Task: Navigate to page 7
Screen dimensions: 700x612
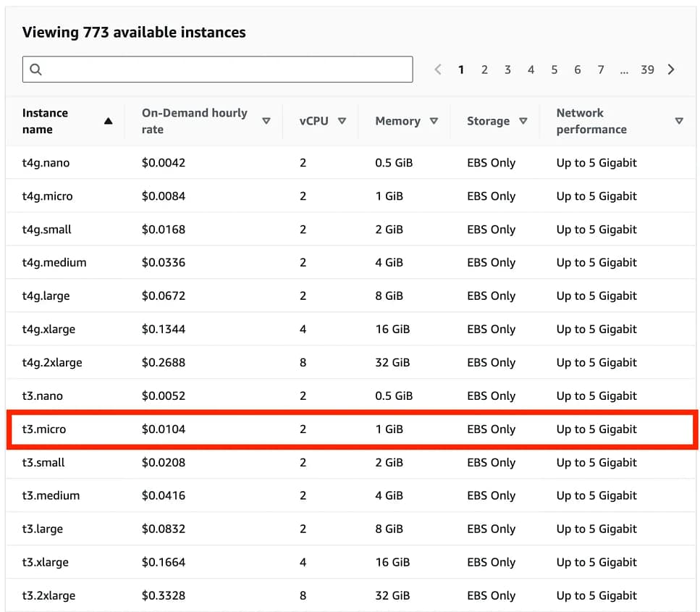Action: 600,70
